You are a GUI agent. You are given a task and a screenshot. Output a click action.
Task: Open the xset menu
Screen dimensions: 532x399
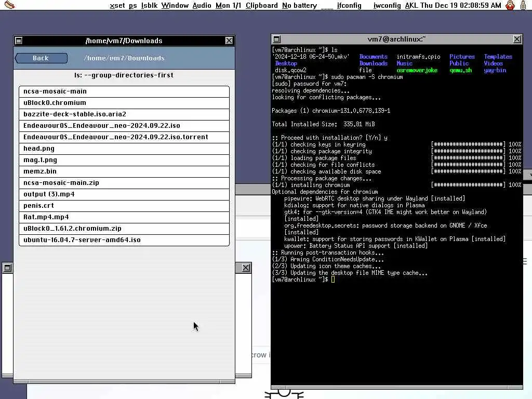click(x=117, y=5)
